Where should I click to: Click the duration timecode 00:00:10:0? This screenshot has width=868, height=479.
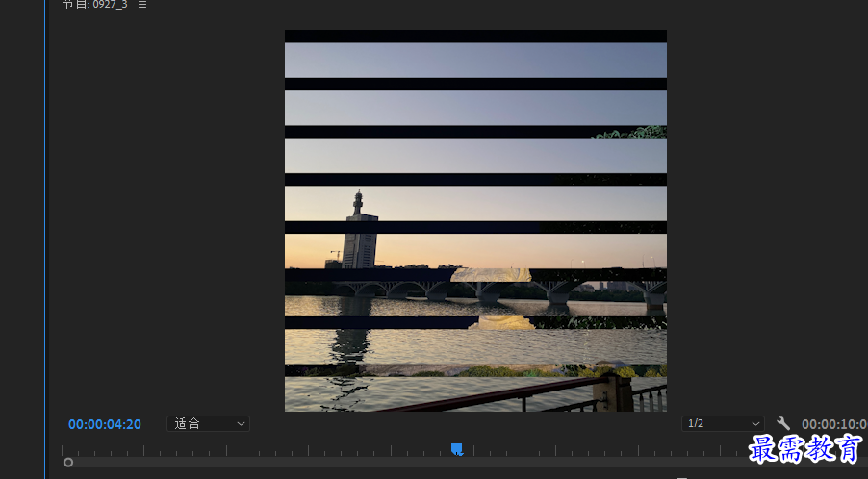coord(834,424)
